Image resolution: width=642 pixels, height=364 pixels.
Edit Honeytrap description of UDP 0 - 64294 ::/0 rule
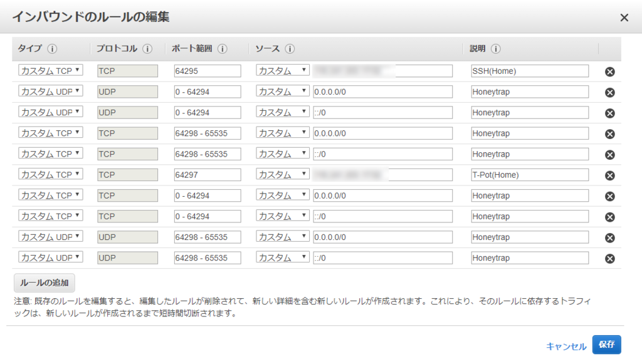pyautogui.click(x=530, y=113)
